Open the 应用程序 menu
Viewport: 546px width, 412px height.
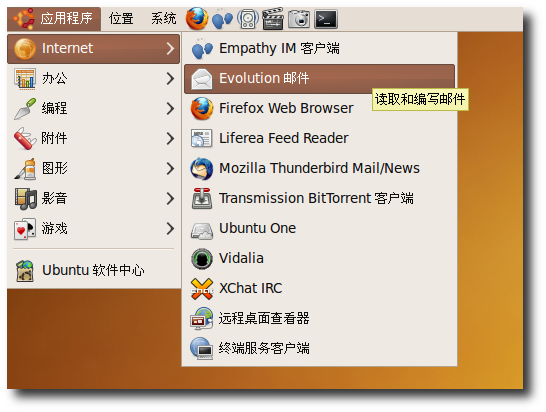coord(54,19)
